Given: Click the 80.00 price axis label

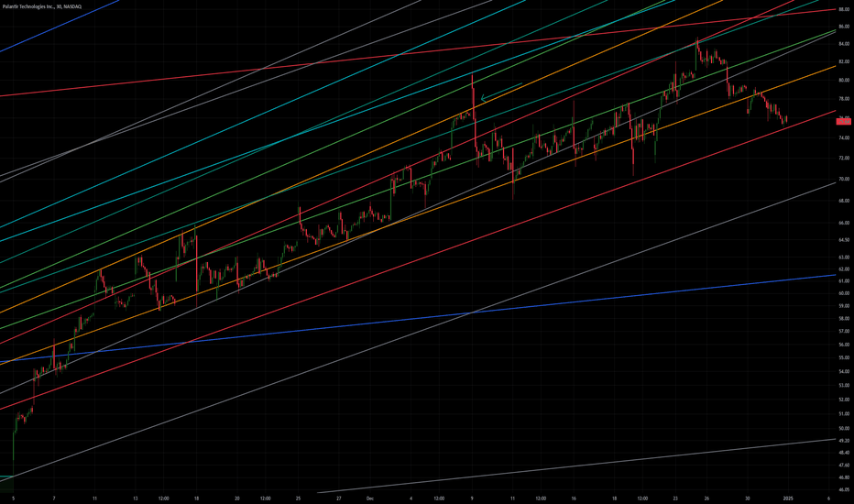Looking at the screenshot, I should [844, 80].
